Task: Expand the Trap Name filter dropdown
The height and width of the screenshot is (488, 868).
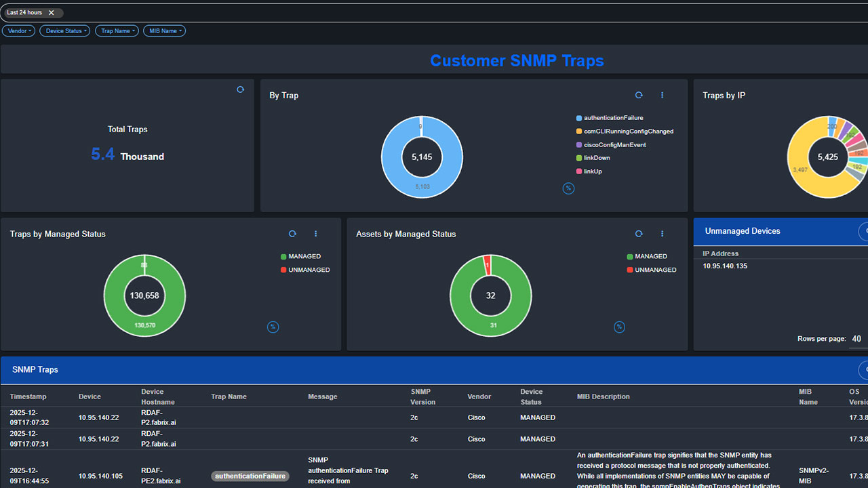Action: pos(117,30)
